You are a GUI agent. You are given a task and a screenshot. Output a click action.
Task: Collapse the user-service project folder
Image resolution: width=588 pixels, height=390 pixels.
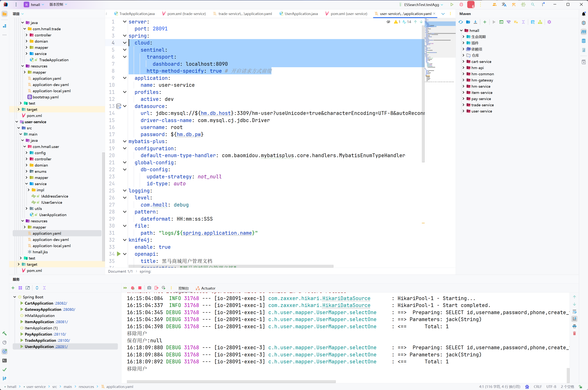tap(17, 122)
